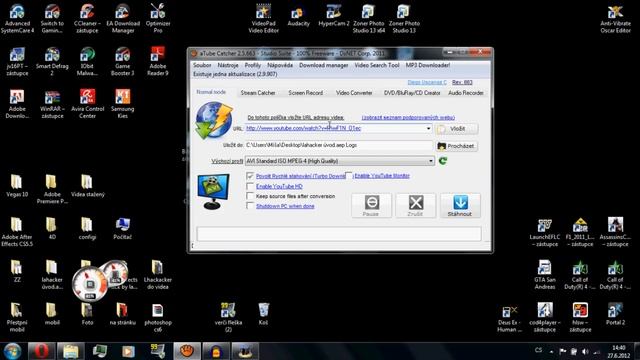Click Rev: 663 link
The image size is (640, 360).
[462, 82]
